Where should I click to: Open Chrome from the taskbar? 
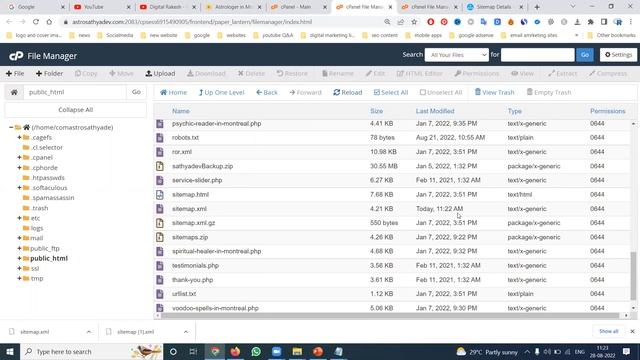point(215,351)
